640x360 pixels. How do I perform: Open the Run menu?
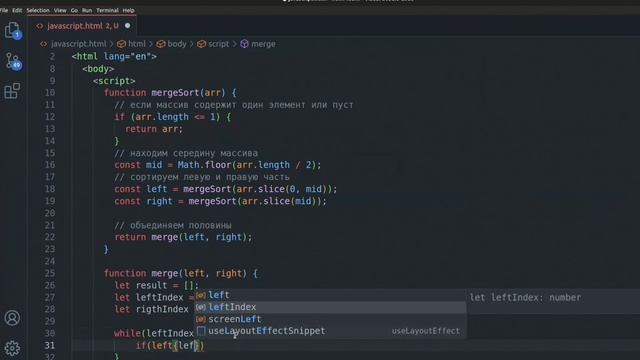click(x=87, y=10)
